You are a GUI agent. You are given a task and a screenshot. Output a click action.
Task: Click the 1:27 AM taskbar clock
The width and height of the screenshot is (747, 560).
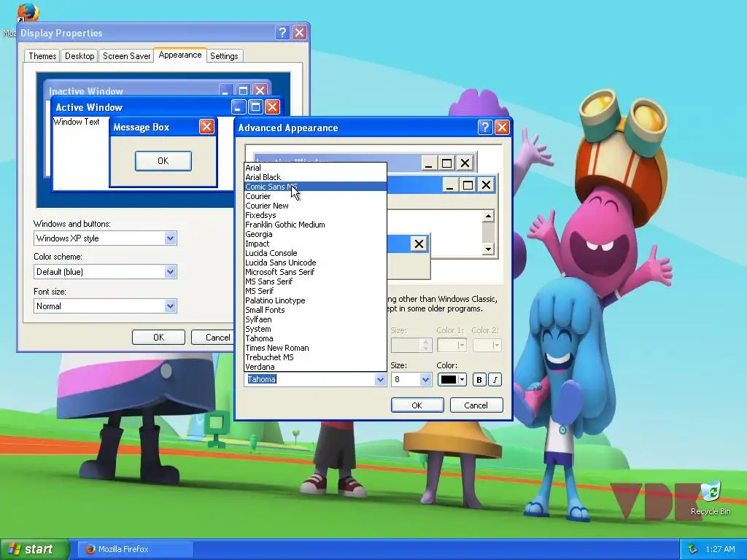720,549
